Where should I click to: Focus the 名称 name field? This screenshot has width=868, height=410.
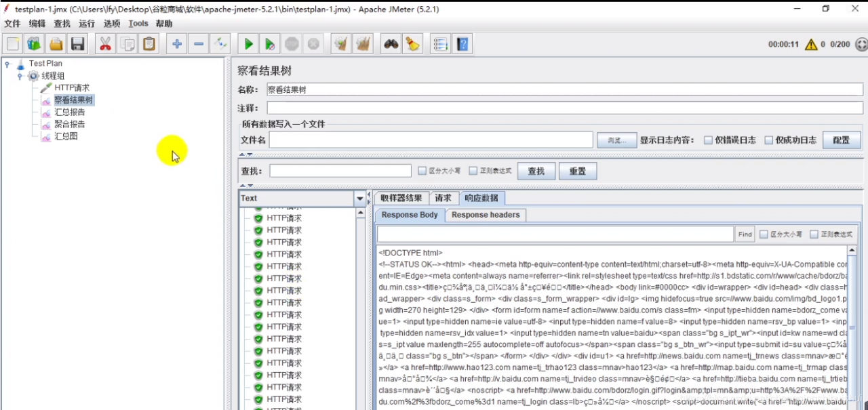(565, 89)
